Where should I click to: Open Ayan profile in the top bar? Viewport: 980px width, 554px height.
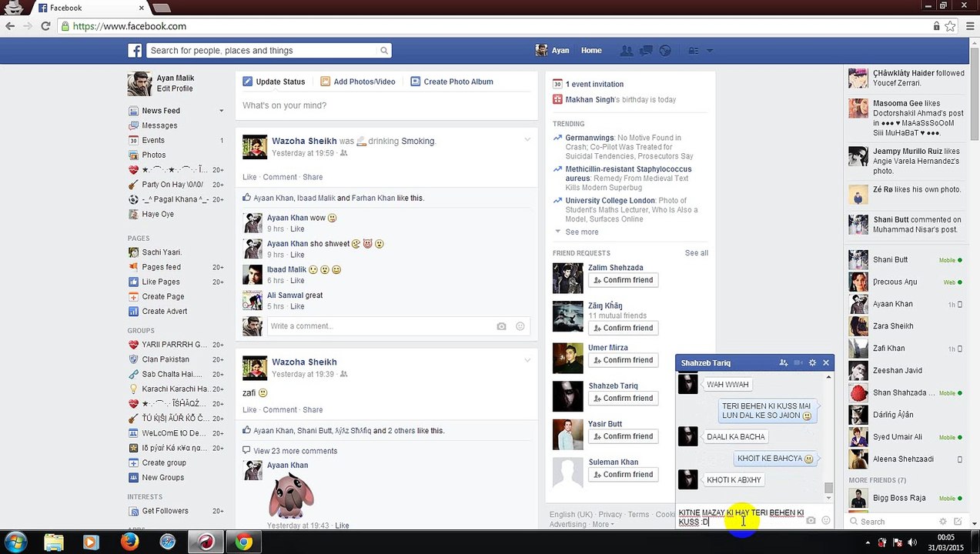click(x=553, y=51)
